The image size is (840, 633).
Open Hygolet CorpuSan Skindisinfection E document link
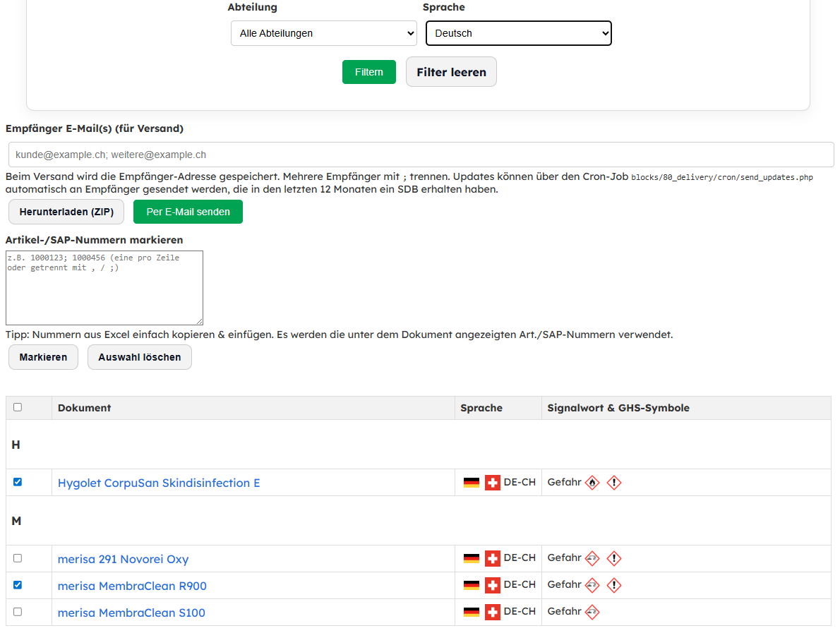point(159,483)
